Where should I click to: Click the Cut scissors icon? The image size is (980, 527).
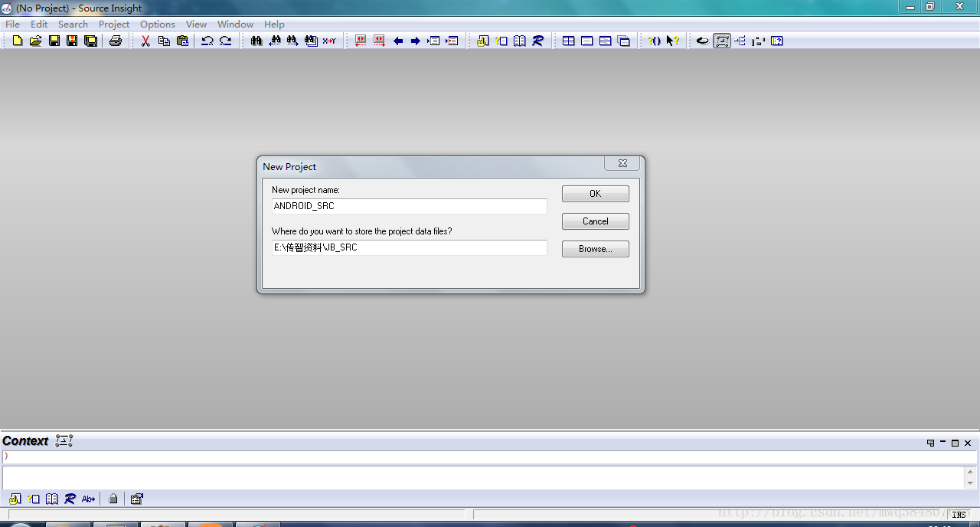click(145, 41)
